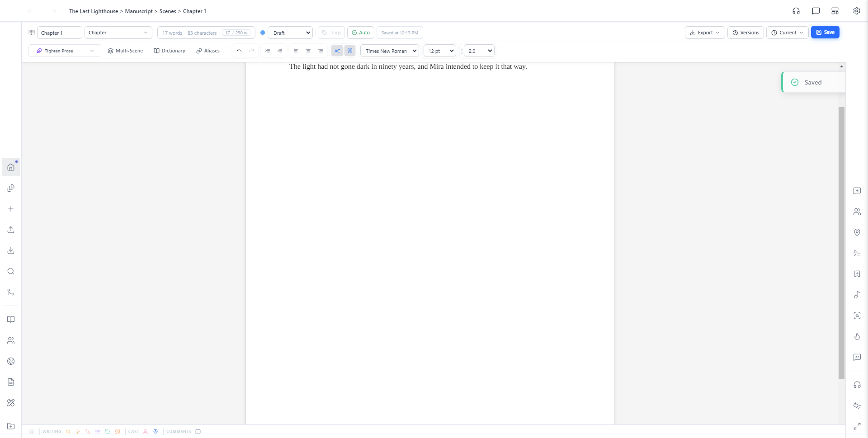Open the Home icon in left sidebar
This screenshot has width=868, height=438.
click(11, 167)
